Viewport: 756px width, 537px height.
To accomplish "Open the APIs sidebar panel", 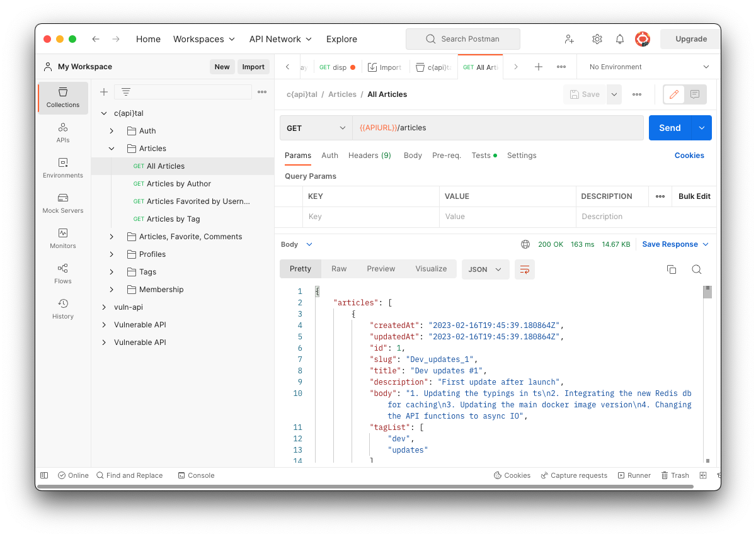I will pyautogui.click(x=63, y=133).
